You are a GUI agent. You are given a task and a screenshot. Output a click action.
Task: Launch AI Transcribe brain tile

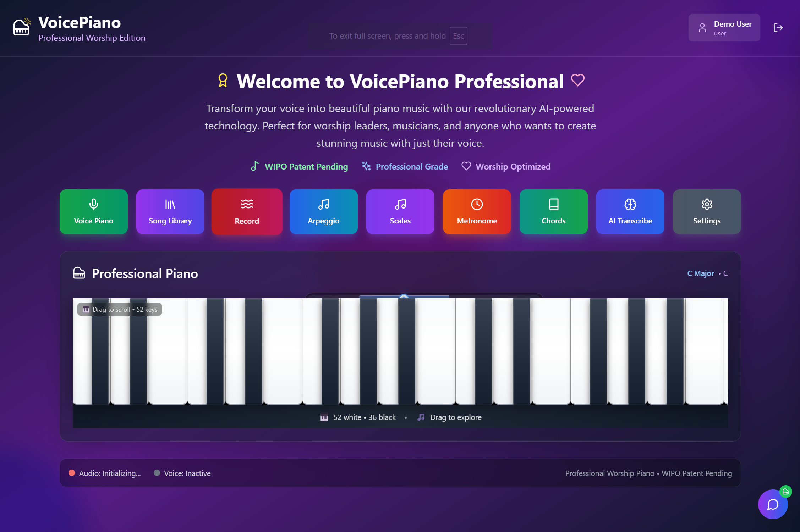(x=630, y=212)
